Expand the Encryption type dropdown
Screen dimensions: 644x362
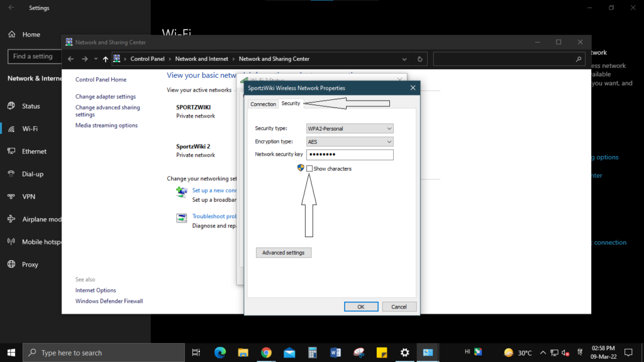[350, 141]
